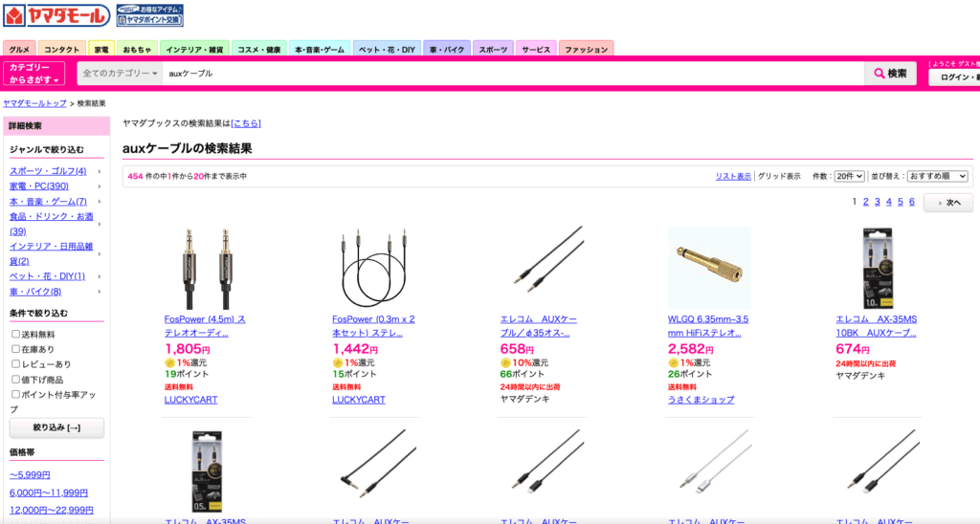Screen dimensions: 980x524
Task: Switch to リスト表示 view
Action: [733, 177]
